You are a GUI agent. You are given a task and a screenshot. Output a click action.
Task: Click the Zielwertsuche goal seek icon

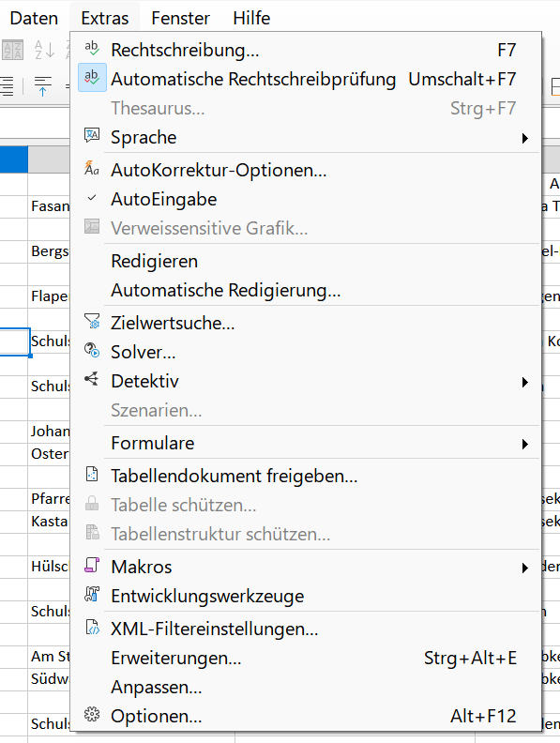[x=92, y=322]
